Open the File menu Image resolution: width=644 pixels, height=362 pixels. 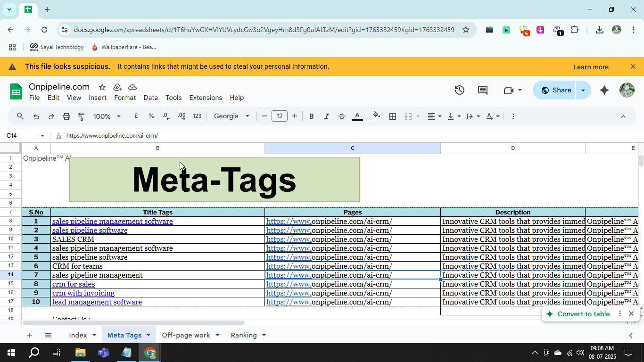pos(34,98)
